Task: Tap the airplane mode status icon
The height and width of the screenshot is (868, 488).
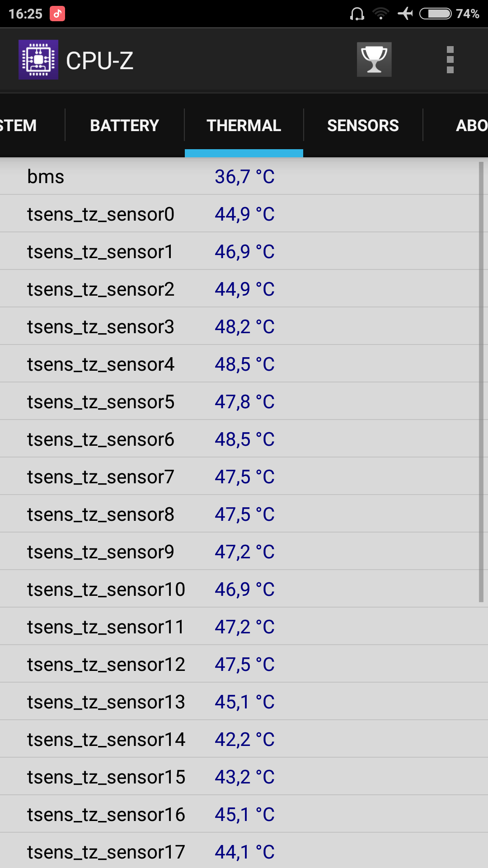Action: coord(405,14)
